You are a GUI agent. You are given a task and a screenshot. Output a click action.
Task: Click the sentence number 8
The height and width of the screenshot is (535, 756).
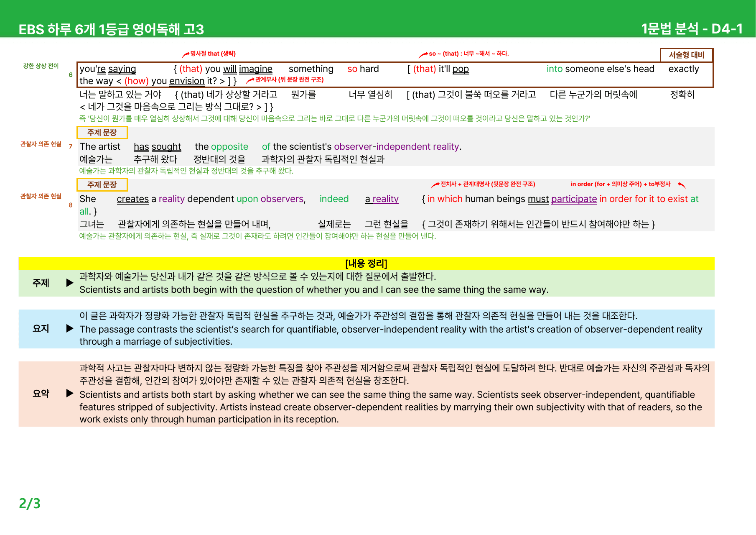click(71, 205)
